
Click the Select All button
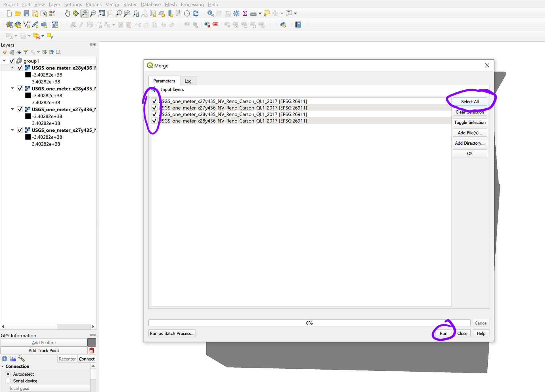tap(470, 102)
